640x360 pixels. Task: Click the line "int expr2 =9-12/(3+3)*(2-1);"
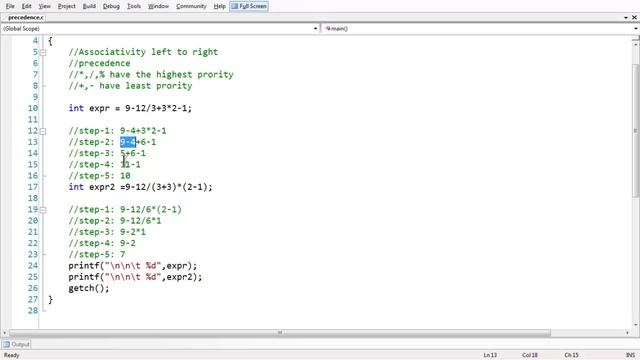[x=140, y=187]
